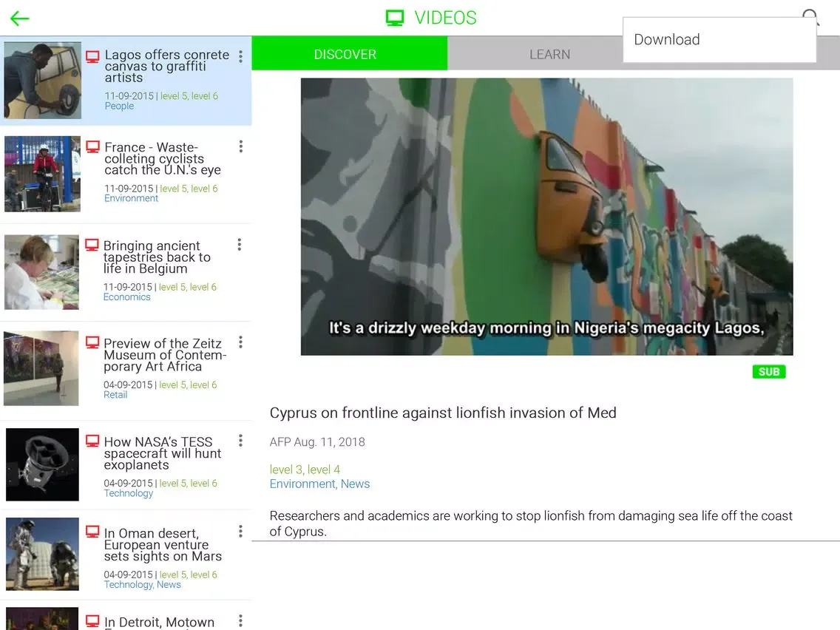Select the NASA TESS spacecraft thumbnail
840x630 pixels.
[42, 464]
